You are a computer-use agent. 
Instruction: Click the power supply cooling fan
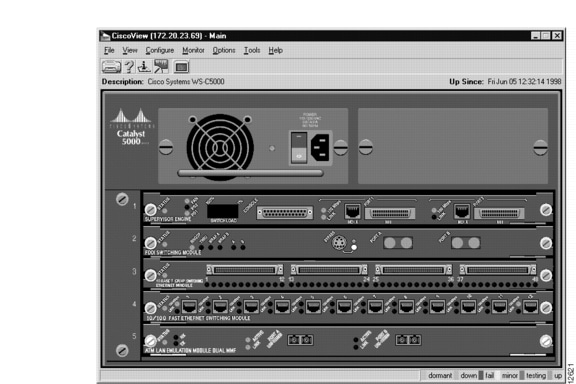220,146
